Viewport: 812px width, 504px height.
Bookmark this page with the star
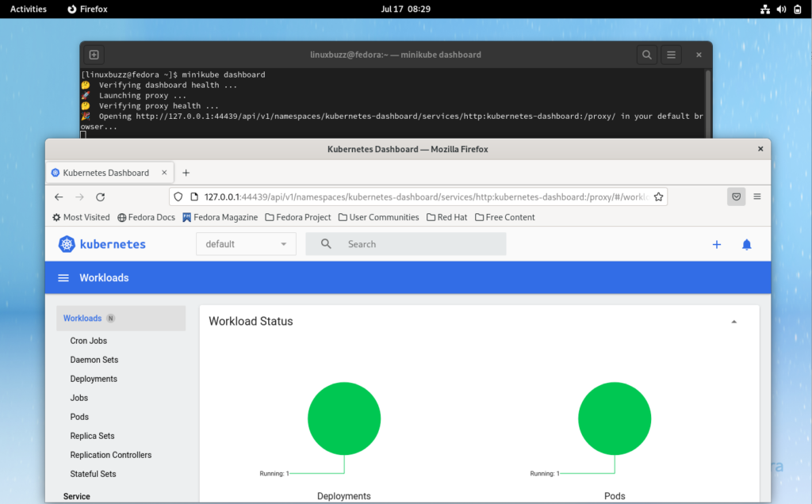point(658,197)
